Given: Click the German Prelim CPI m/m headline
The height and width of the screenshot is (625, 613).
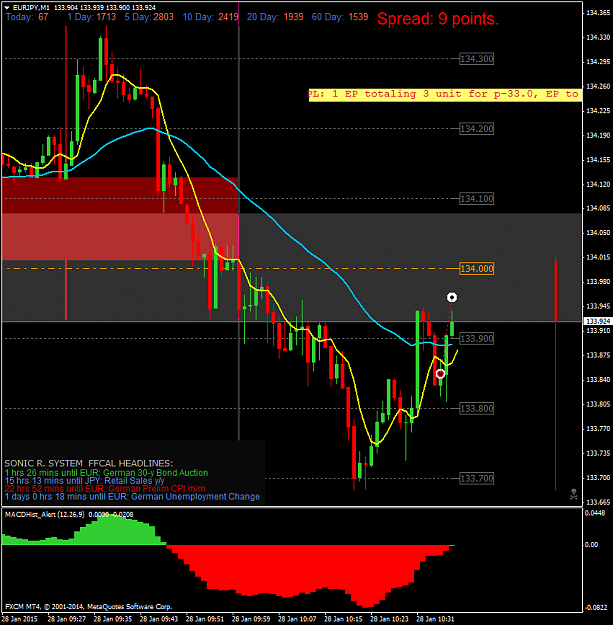Looking at the screenshot, I should (105, 489).
